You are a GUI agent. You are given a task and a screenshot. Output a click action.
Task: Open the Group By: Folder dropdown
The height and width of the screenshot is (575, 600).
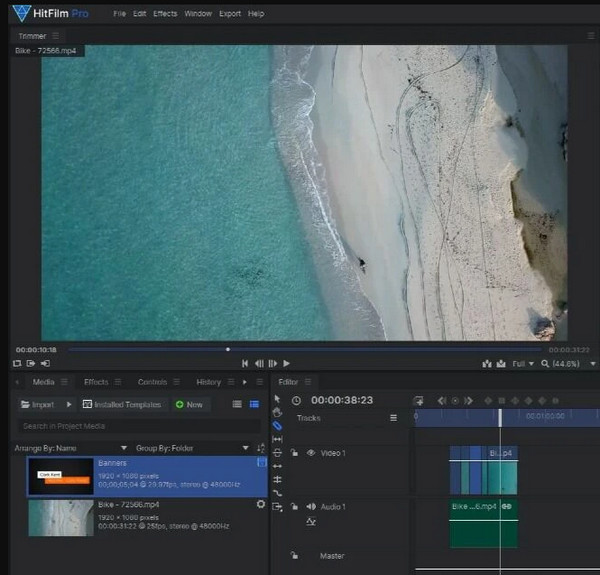point(192,448)
